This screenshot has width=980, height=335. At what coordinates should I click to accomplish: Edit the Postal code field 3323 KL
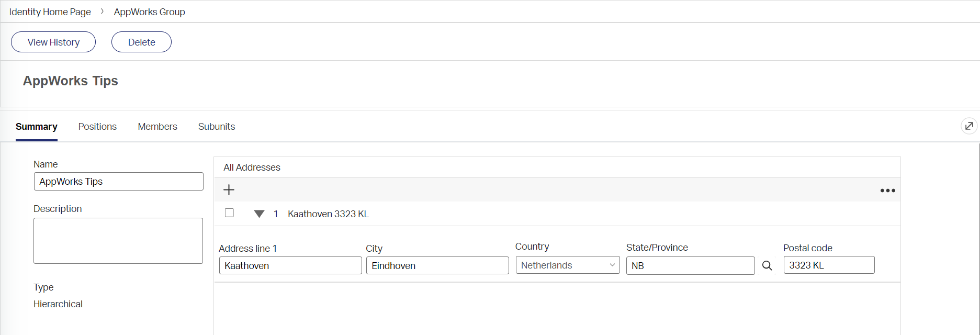coord(829,265)
